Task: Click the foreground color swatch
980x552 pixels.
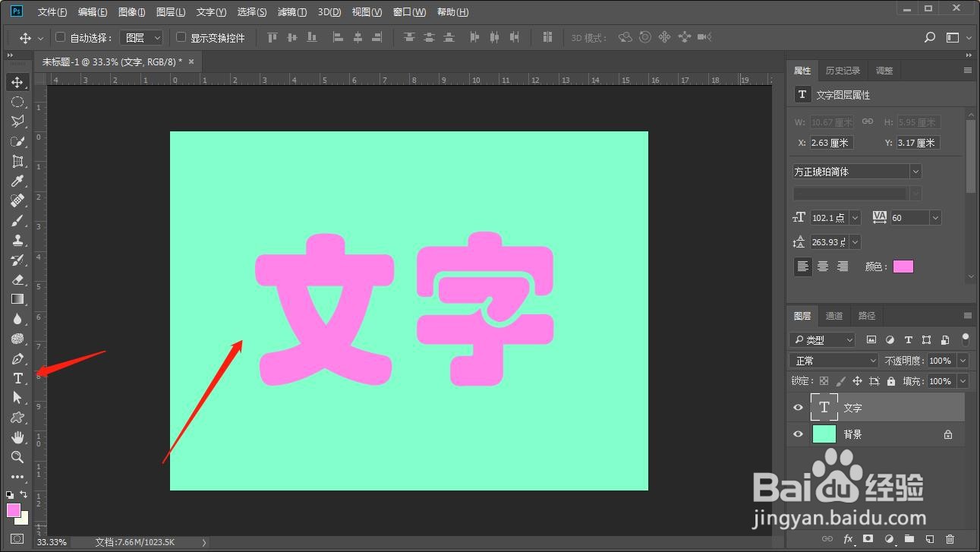Action: [14, 509]
